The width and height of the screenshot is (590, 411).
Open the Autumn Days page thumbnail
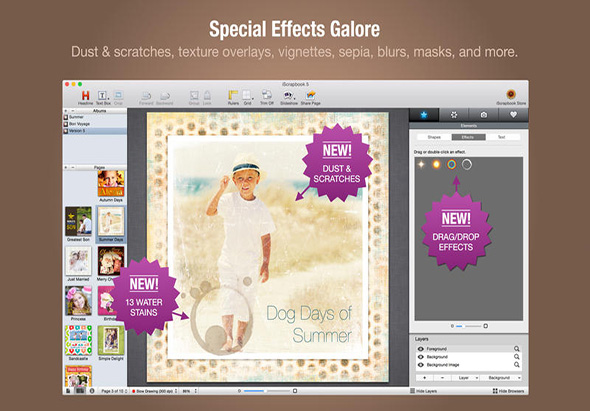coord(111,184)
